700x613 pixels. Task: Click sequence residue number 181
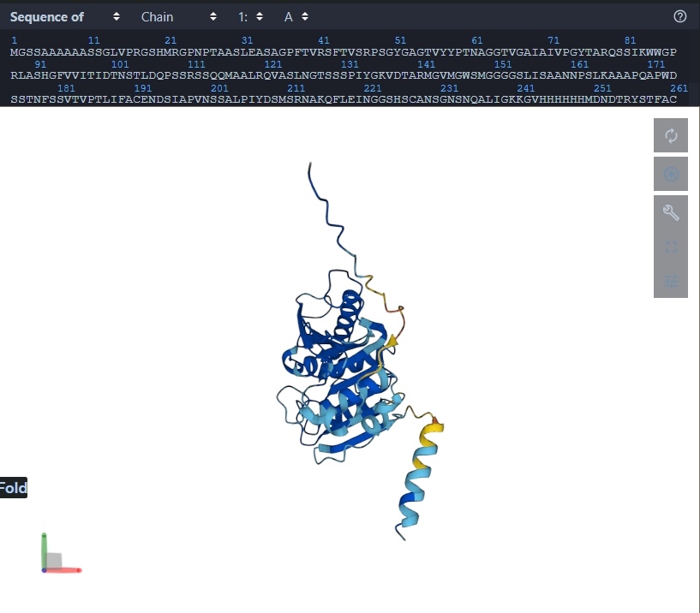click(66, 88)
